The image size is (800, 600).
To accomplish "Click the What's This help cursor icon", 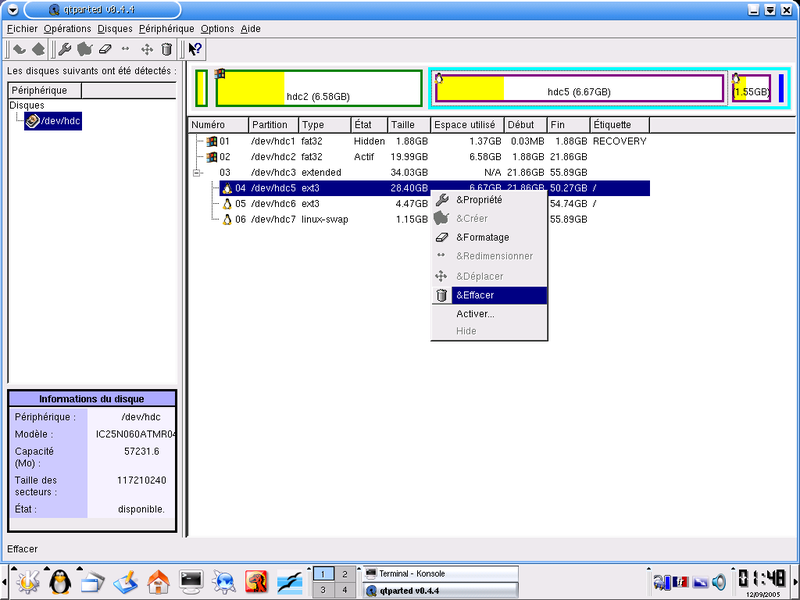I will (195, 49).
